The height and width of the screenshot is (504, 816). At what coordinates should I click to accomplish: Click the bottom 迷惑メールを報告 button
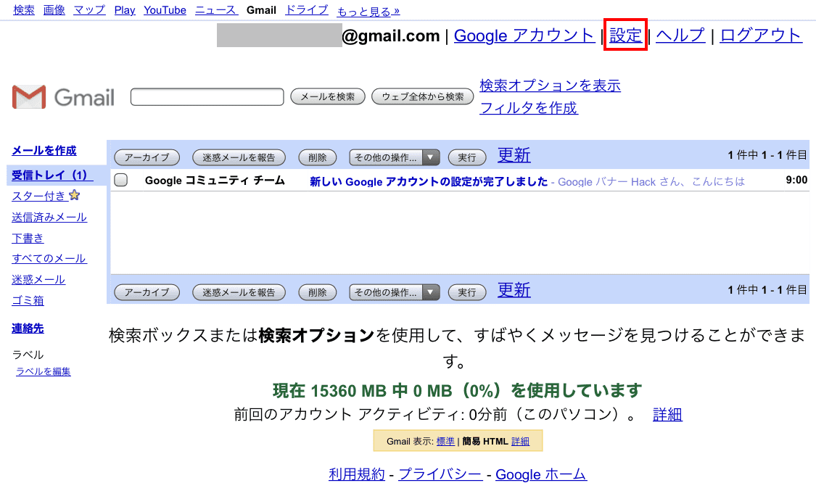point(239,292)
